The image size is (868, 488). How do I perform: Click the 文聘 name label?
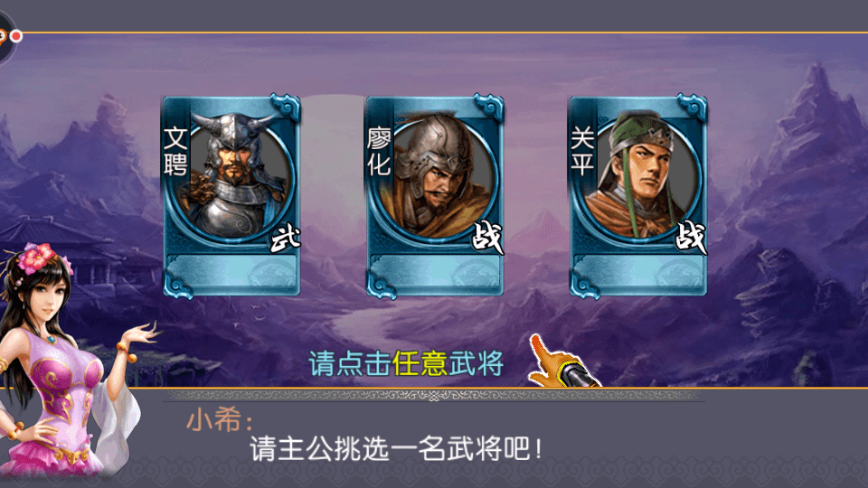tap(175, 151)
